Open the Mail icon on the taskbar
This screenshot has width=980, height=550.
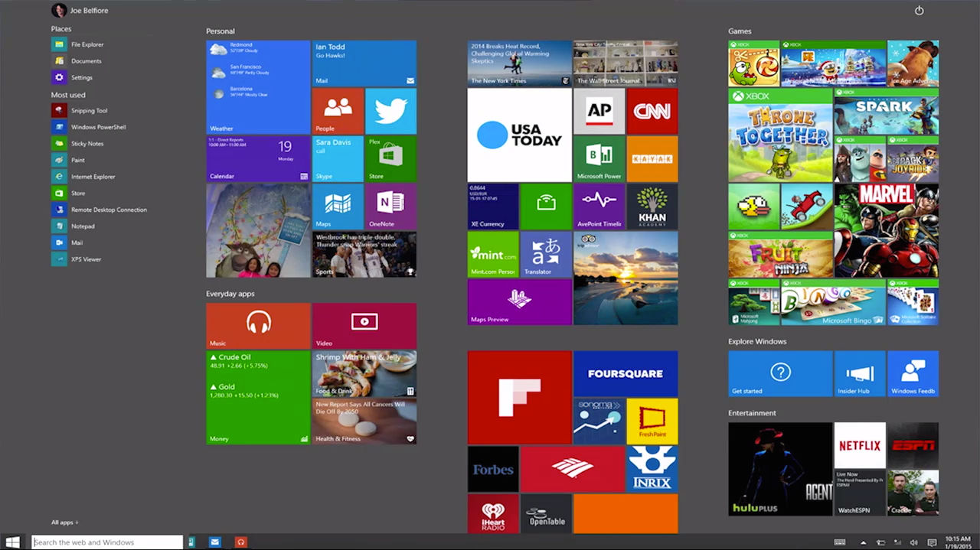(x=215, y=542)
